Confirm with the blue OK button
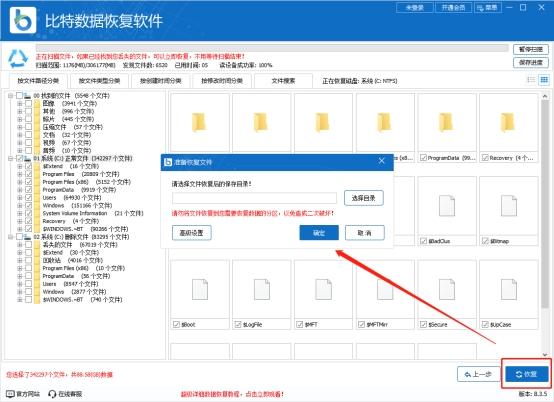Image resolution: width=554 pixels, height=402 pixels. click(x=319, y=233)
